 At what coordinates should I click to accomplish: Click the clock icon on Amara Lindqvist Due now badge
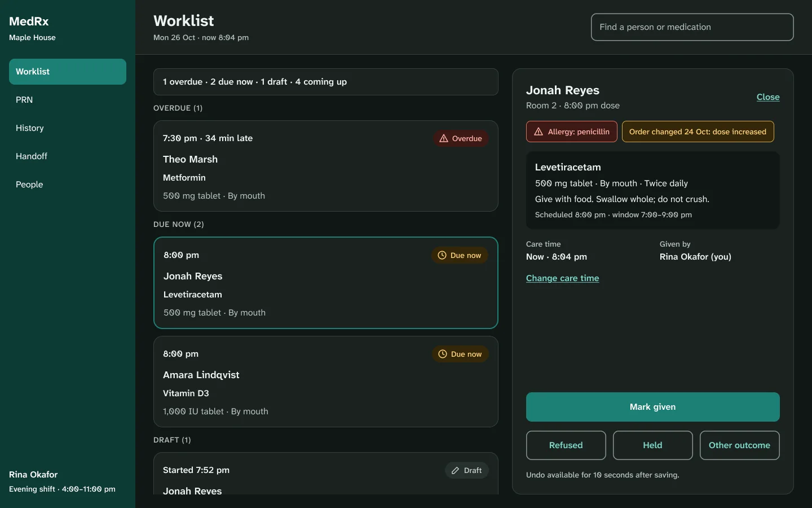click(443, 354)
